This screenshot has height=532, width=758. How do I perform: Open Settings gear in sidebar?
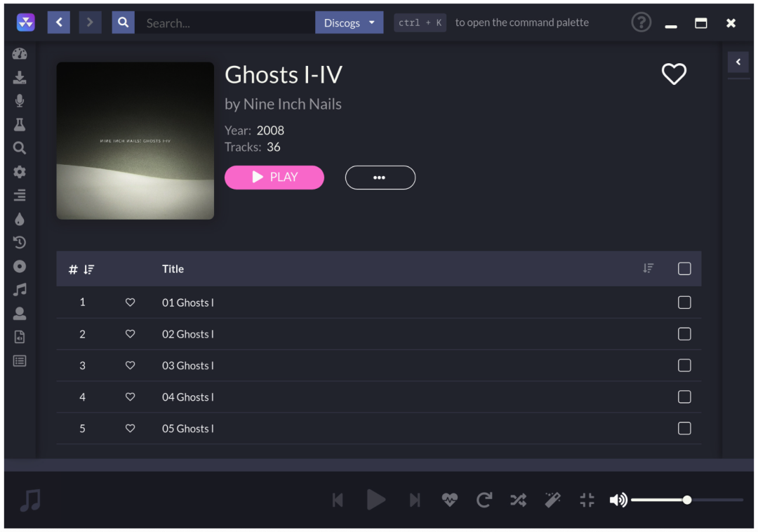tap(20, 171)
